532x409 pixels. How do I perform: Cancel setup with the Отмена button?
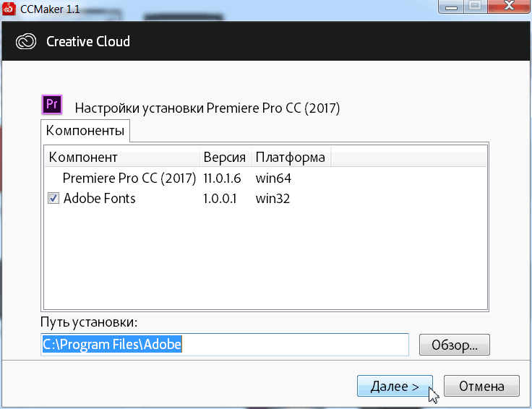tap(481, 387)
